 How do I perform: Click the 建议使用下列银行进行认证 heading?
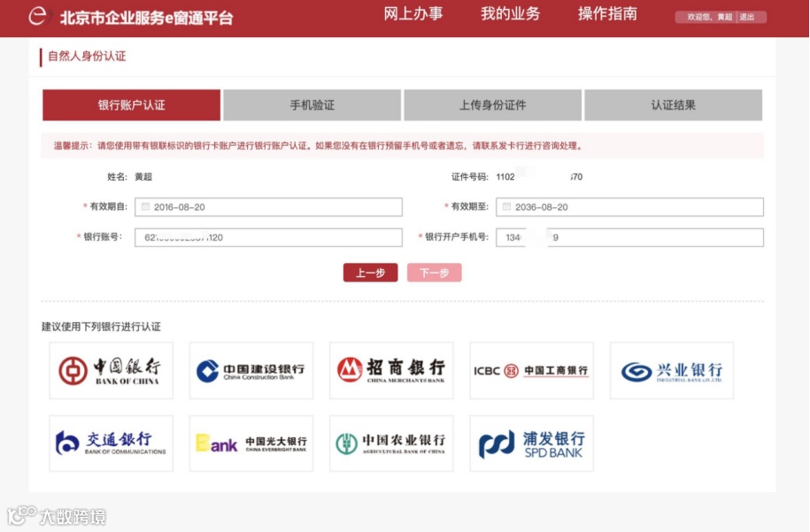pyautogui.click(x=101, y=327)
